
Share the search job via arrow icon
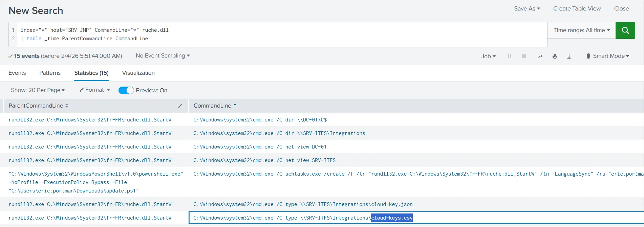540,56
